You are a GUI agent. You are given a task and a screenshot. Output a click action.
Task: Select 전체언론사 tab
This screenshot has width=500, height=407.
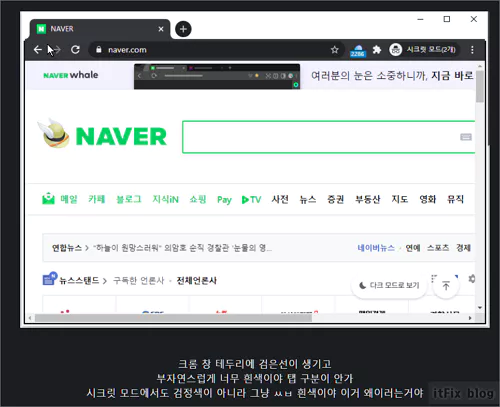coord(197,281)
